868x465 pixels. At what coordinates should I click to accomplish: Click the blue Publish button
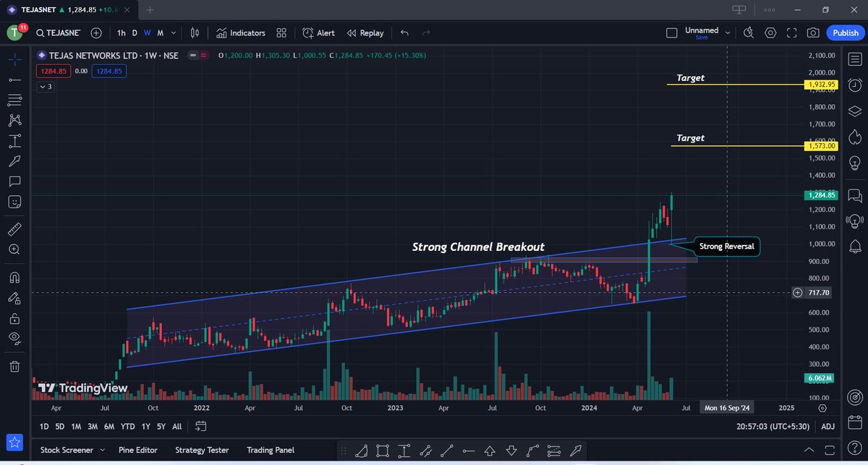coord(846,33)
